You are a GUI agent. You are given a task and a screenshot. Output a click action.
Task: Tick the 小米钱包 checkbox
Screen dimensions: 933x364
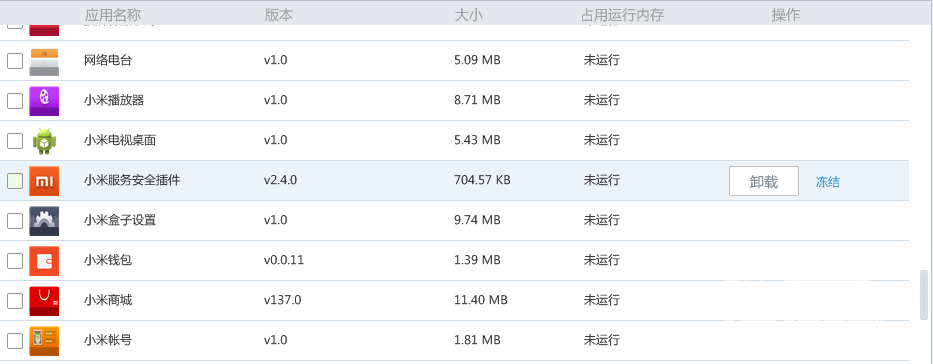(15, 261)
